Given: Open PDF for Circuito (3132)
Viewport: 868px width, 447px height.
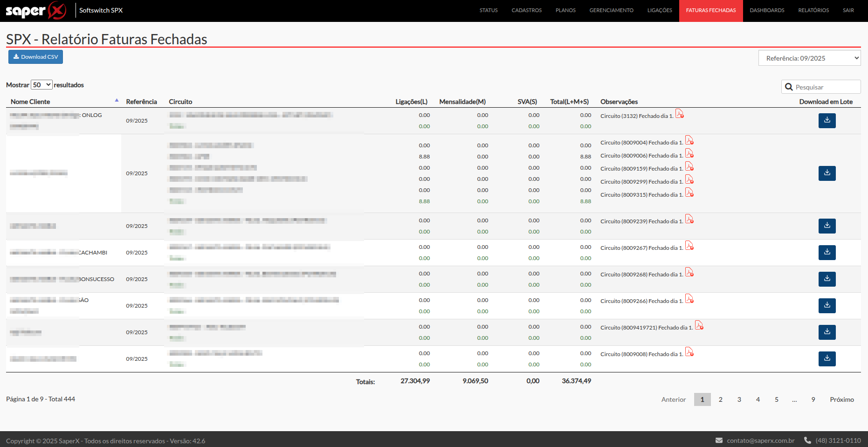Looking at the screenshot, I should pos(680,114).
